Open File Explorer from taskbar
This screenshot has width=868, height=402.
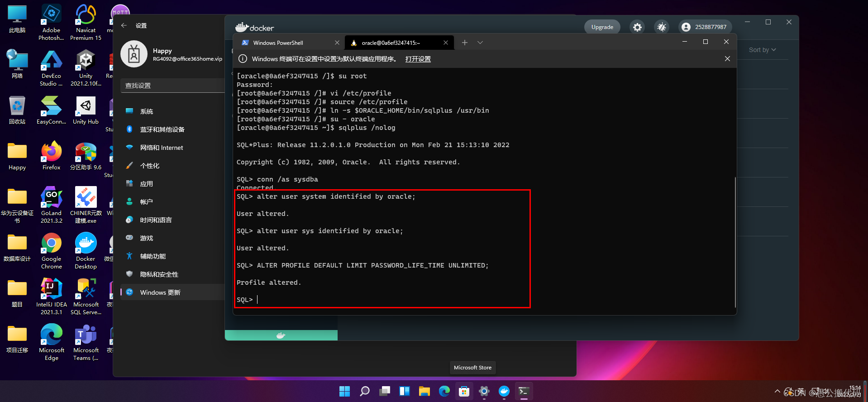click(424, 391)
